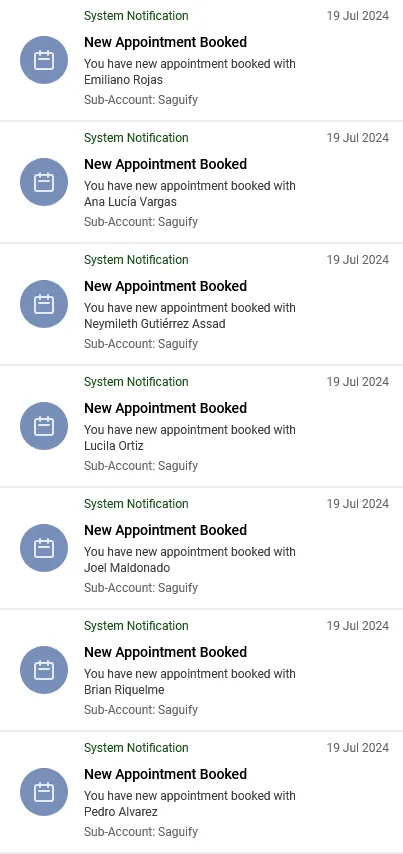403x854 pixels.
Task: Click Sub-Account: Saguify under Ana Lucía Vargas
Action: point(141,222)
